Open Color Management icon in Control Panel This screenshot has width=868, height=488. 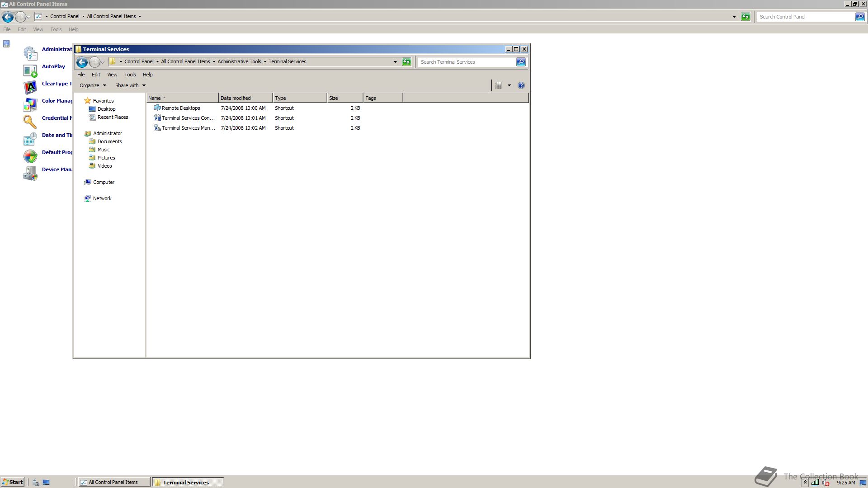coord(30,104)
